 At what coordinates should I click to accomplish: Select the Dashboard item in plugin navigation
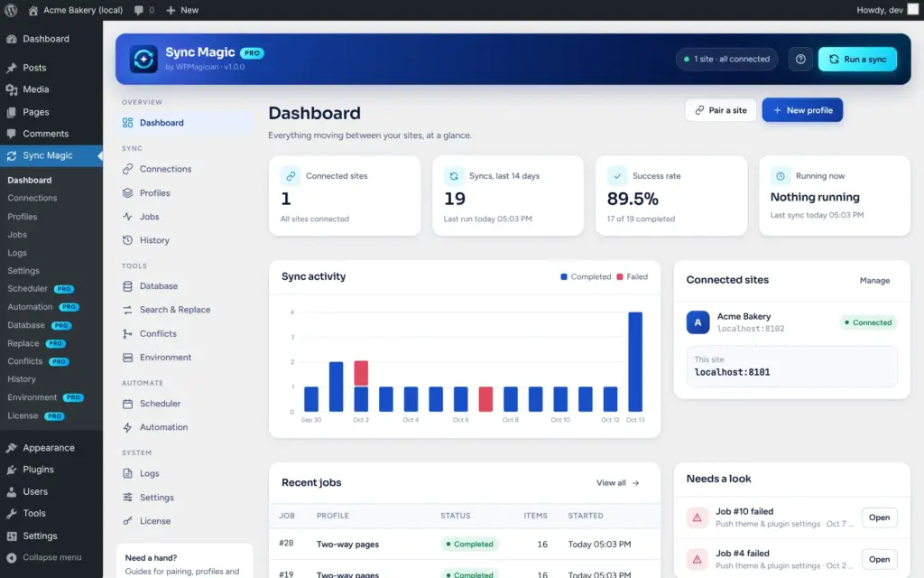[185, 123]
